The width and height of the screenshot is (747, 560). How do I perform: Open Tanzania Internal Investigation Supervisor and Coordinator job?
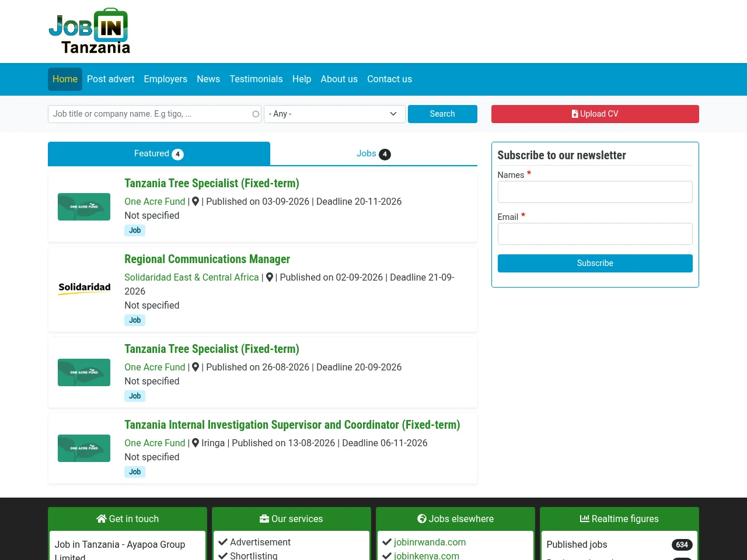point(292,425)
